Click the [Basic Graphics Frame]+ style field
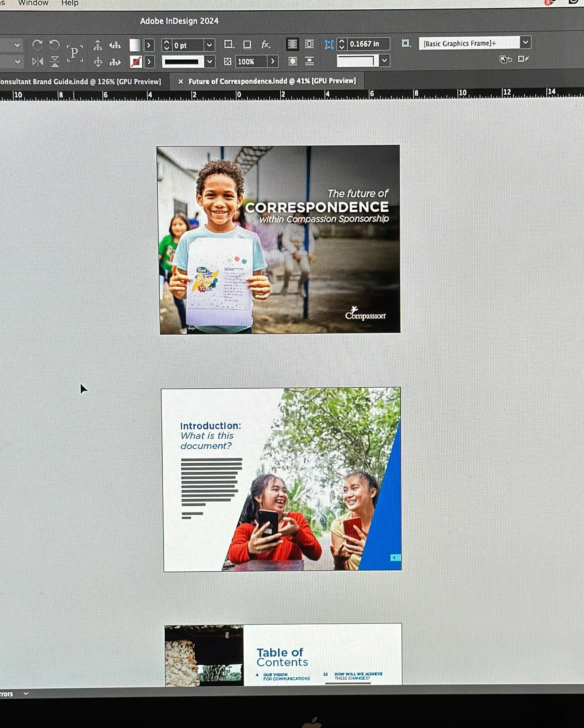This screenshot has height=728, width=584. (x=469, y=43)
